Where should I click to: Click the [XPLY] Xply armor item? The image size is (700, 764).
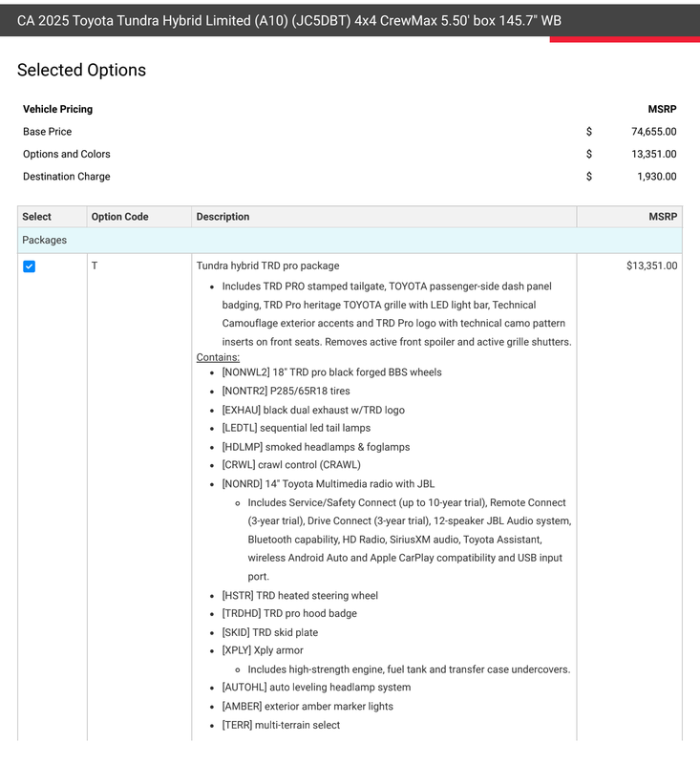263,651
